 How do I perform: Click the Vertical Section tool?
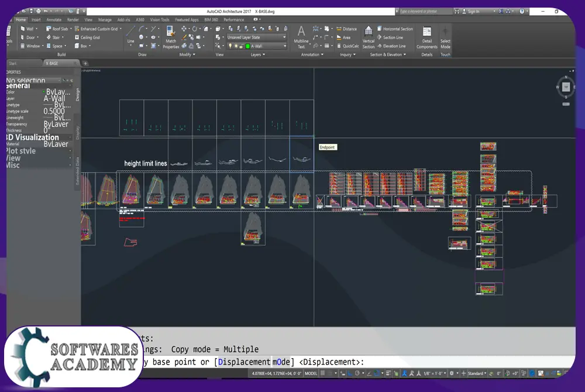[x=368, y=37]
